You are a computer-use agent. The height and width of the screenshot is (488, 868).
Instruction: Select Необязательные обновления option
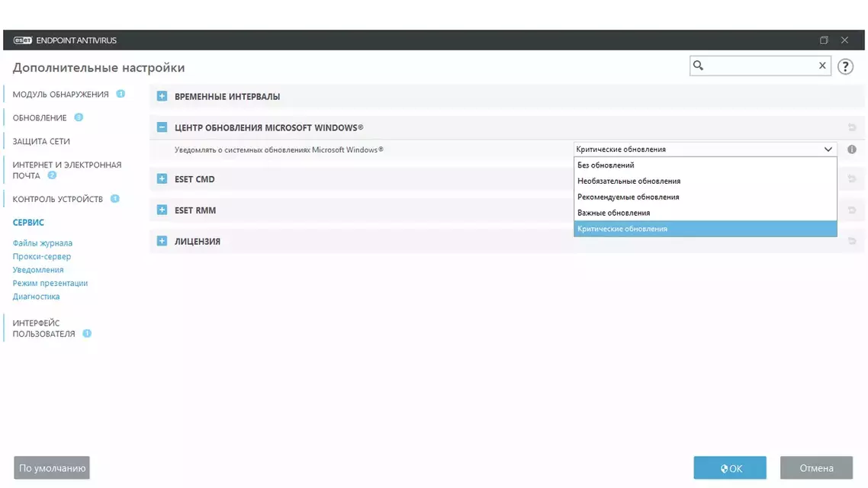[706, 181]
